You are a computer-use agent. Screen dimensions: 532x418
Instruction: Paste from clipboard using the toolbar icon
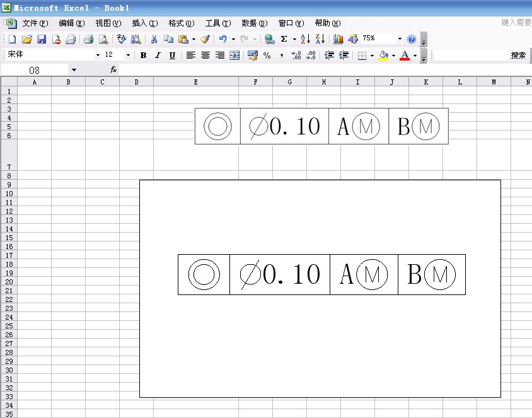pyautogui.click(x=183, y=39)
